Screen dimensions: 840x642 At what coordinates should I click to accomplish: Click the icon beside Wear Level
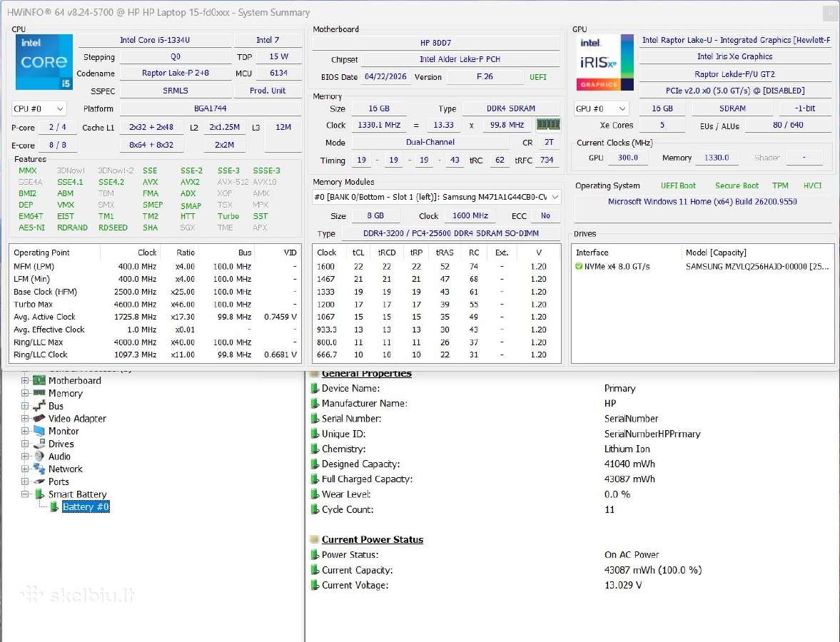pyautogui.click(x=315, y=494)
